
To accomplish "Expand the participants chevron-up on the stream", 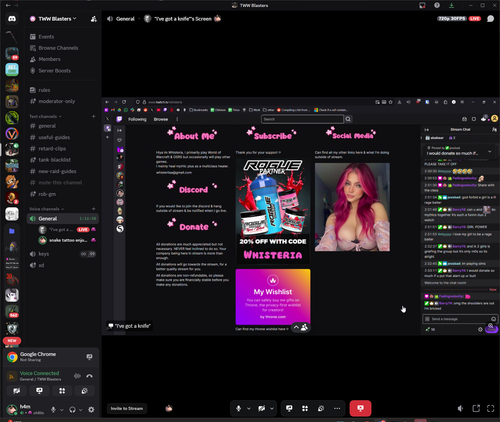I will pos(296,327).
